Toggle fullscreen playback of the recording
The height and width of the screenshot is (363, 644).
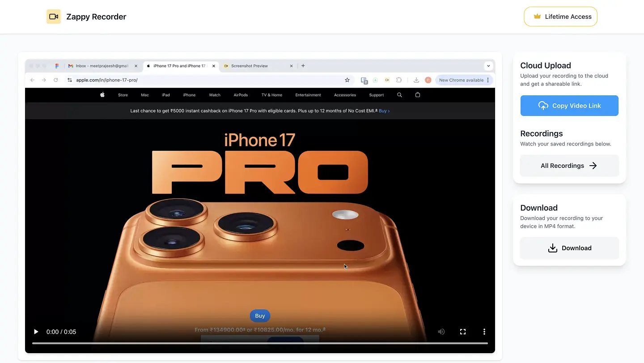coord(463,332)
